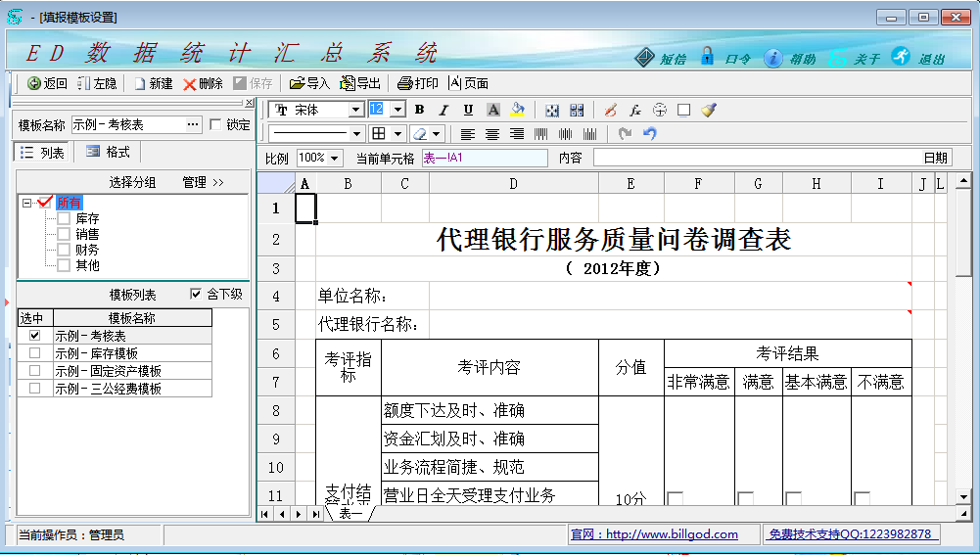Click 左隐 to hide left panel
The image size is (980, 555).
coord(97,83)
